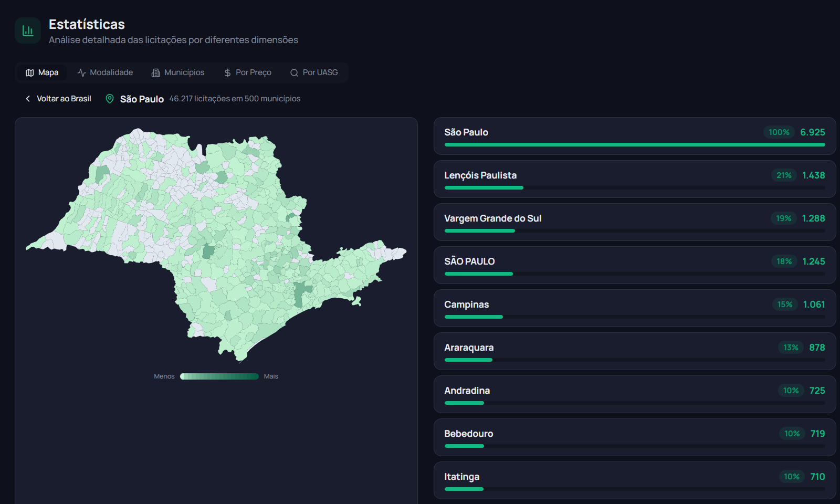Viewport: 840px width, 504px height.
Task: Click the 19% badge on Vargem Grande do Sul
Action: [x=783, y=218]
